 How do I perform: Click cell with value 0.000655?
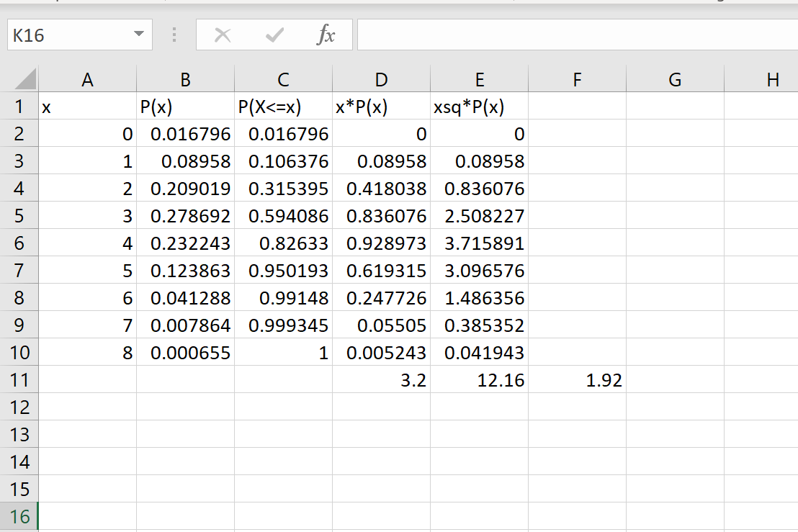click(x=185, y=353)
